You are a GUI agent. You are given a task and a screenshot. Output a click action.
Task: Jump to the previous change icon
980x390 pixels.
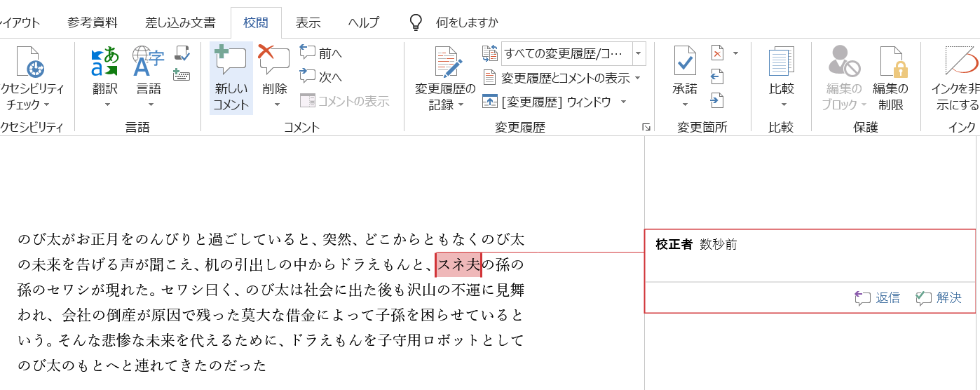[717, 76]
